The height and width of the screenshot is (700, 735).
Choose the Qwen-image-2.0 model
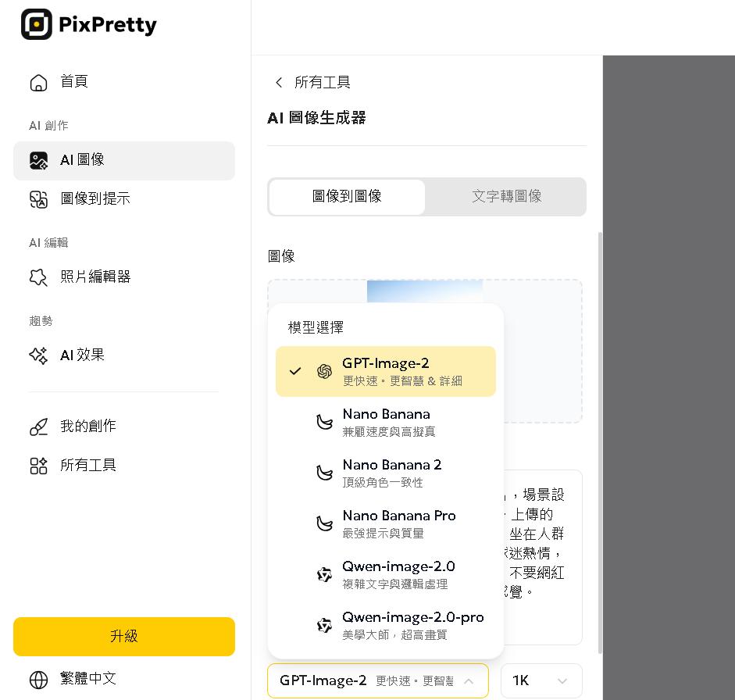coord(386,574)
